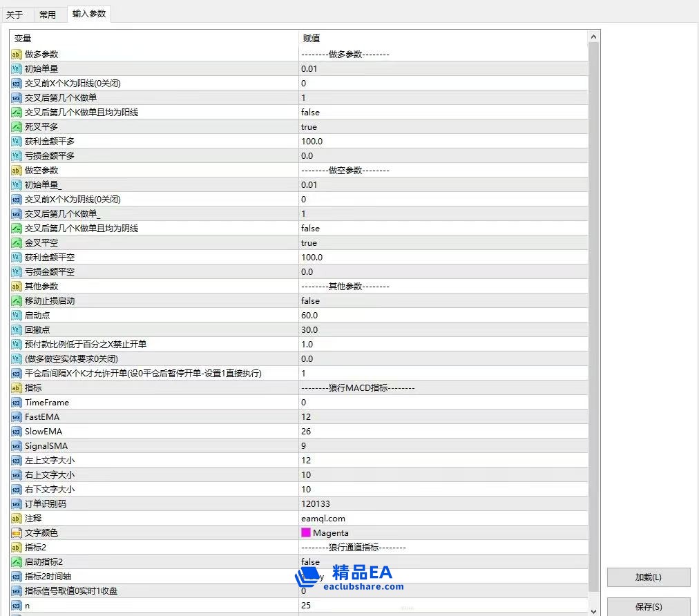Click the Ye icon beside 初始单量

17,68
